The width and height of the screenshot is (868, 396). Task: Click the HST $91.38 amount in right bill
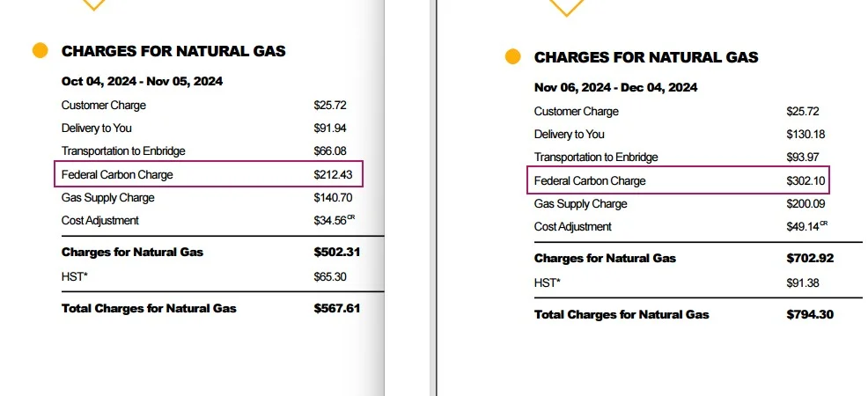[803, 283]
